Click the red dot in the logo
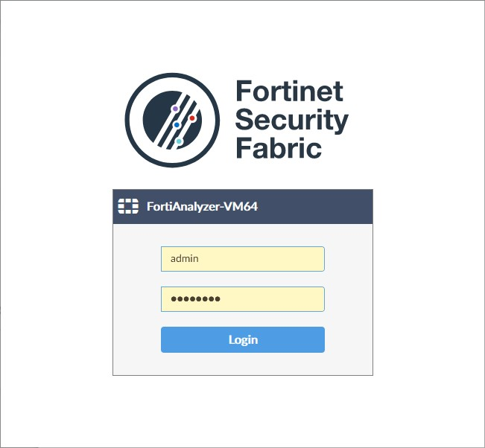This screenshot has height=448, width=485. (x=192, y=118)
